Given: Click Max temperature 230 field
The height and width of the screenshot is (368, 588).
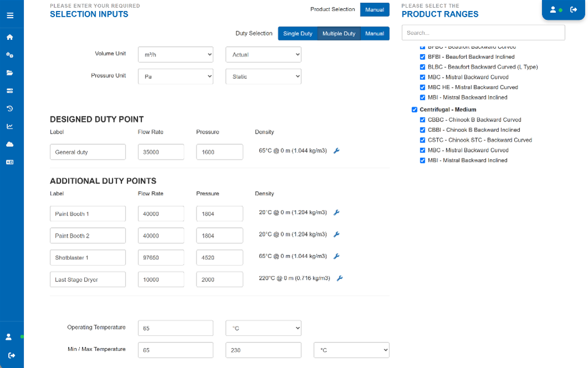Looking at the screenshot, I should (263, 350).
